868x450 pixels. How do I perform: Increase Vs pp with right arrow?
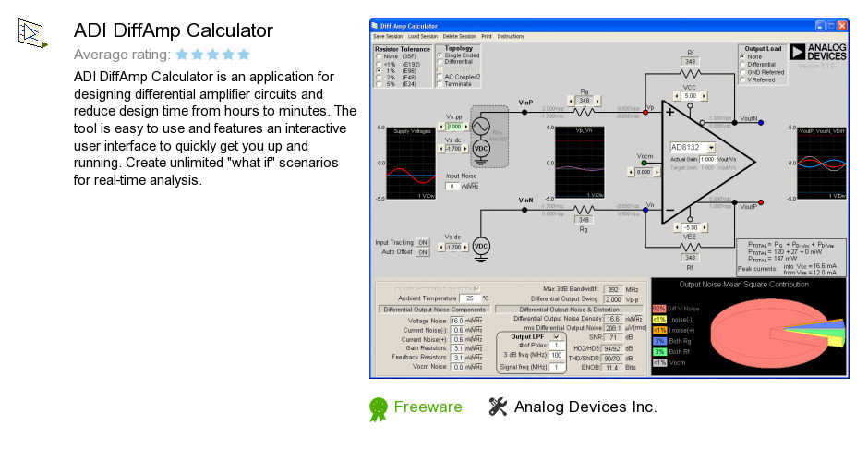[x=466, y=127]
